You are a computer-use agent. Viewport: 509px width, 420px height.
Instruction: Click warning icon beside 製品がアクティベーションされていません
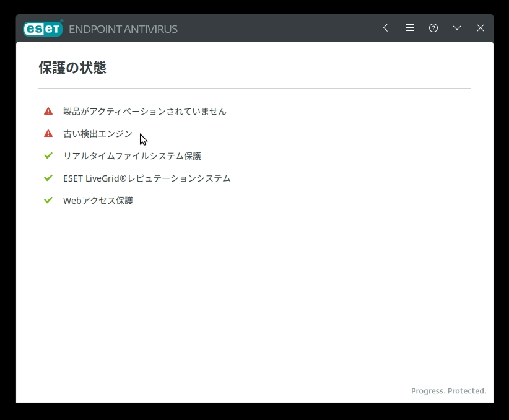[48, 111]
